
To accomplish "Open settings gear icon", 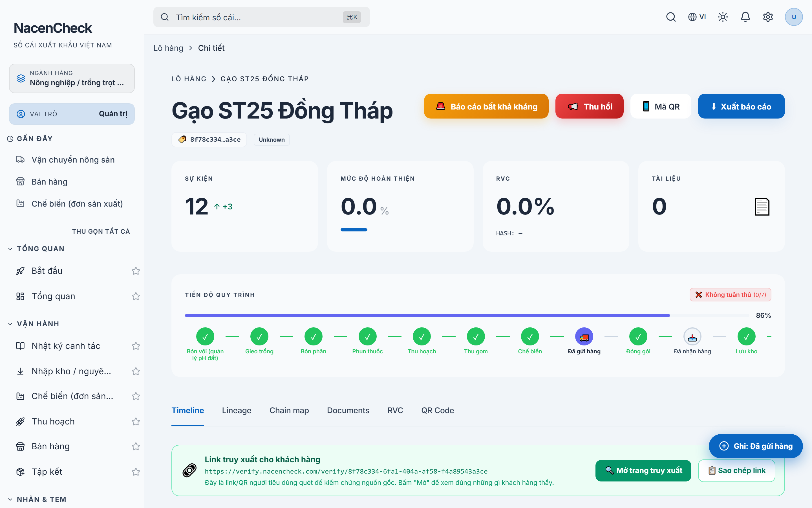I will [768, 17].
